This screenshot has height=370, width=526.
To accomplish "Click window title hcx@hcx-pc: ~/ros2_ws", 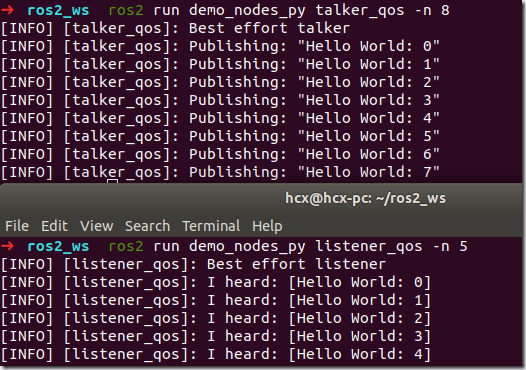I will pos(365,198).
